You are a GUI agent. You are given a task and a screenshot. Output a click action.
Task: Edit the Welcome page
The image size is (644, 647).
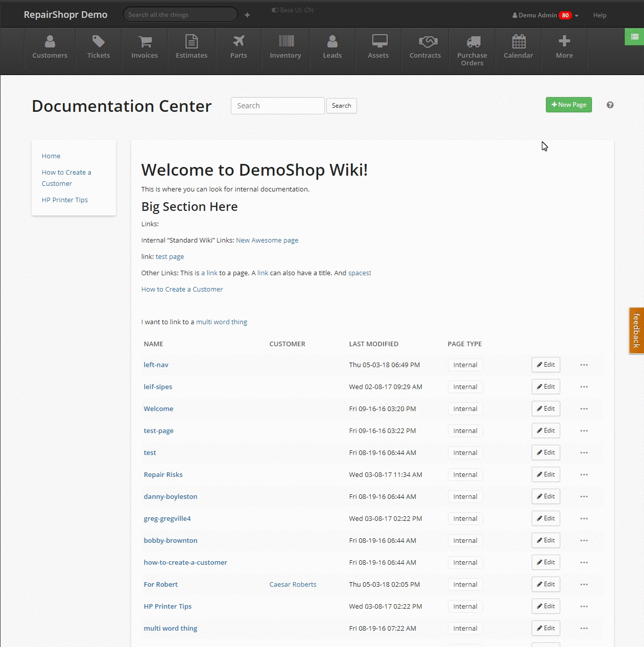tap(546, 409)
